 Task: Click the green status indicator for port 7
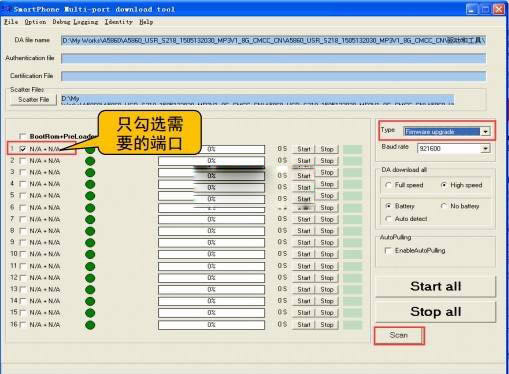90,220
